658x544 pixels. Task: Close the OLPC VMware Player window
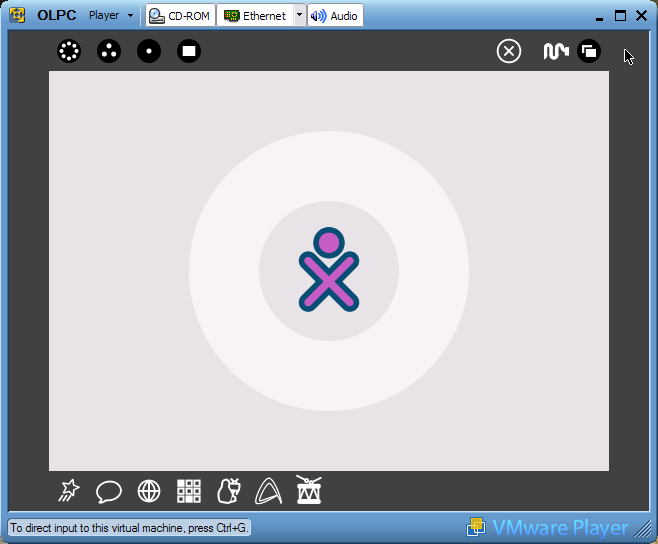pos(641,16)
